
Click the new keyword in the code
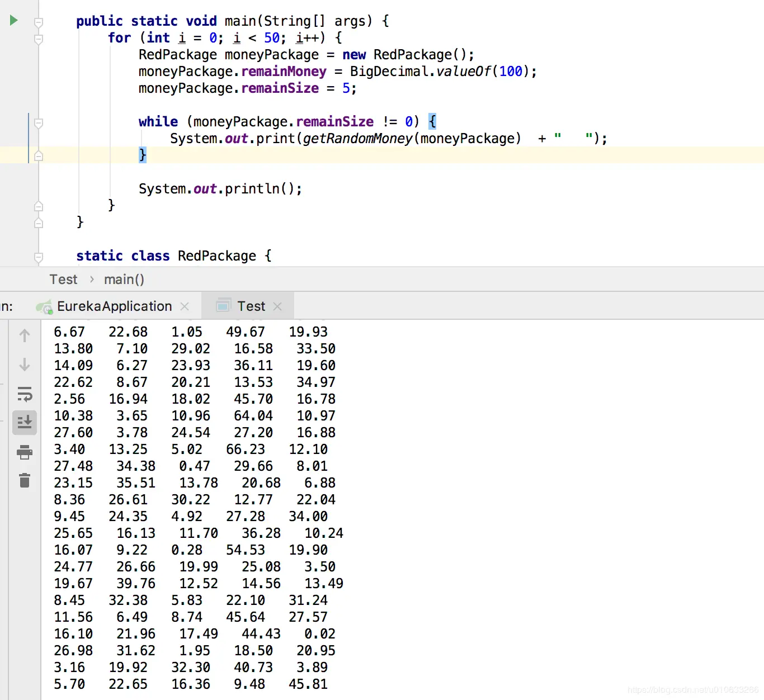[354, 55]
